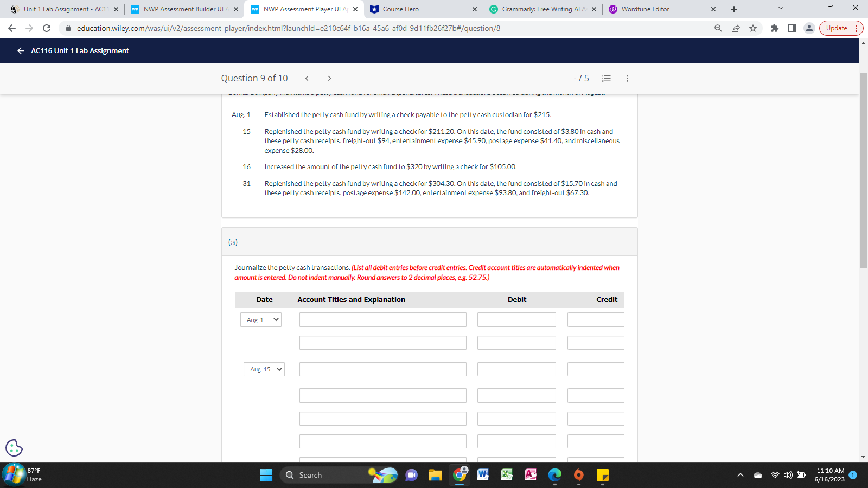Open the assessment player three-dot menu
This screenshot has width=868, height=488.
pos(627,78)
